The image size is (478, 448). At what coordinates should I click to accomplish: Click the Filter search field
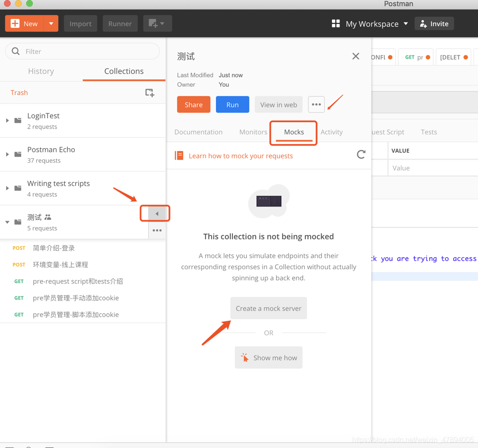82,51
